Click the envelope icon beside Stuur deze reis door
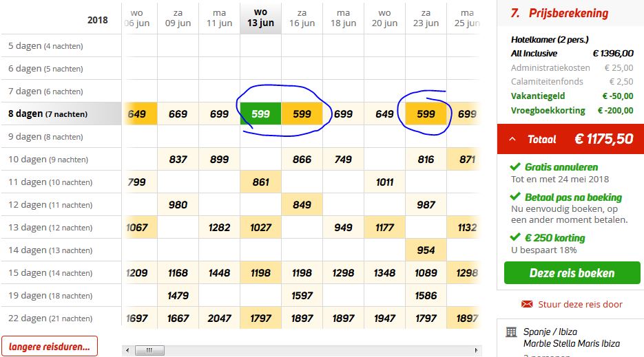Screen dimensions: 644x357 tap(526, 304)
